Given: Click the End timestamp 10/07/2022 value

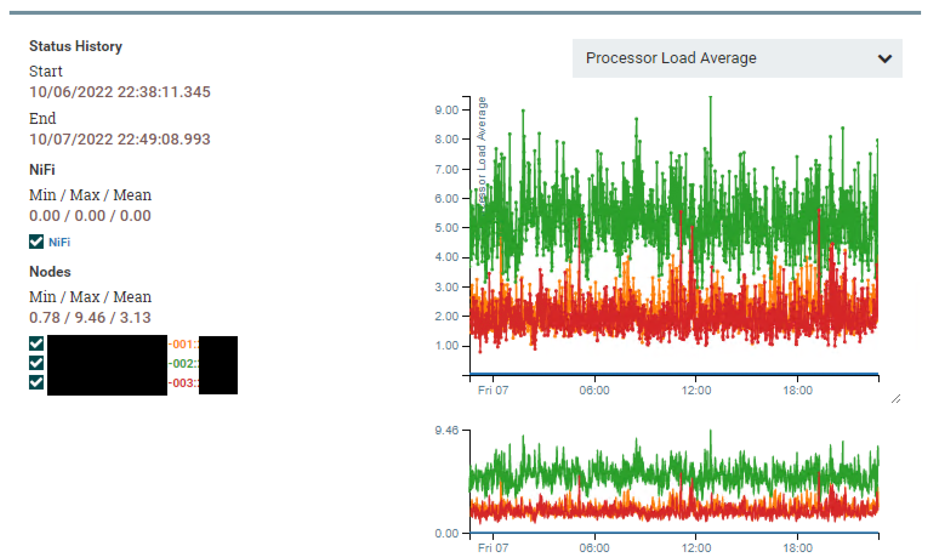Looking at the screenshot, I should [x=119, y=139].
